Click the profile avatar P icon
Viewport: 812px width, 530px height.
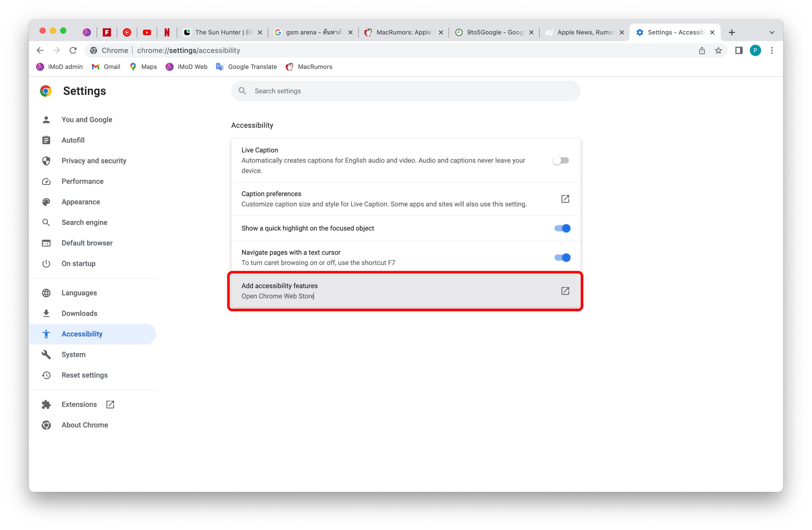755,50
